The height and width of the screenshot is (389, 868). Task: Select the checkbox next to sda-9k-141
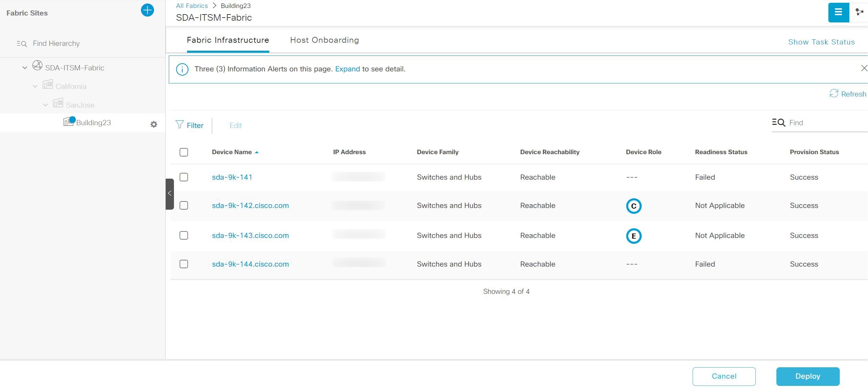(x=184, y=177)
